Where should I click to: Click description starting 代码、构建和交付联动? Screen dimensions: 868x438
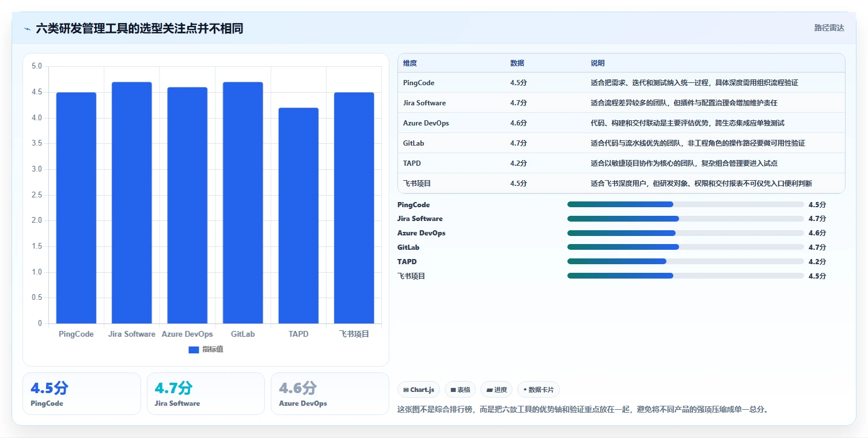(688, 123)
